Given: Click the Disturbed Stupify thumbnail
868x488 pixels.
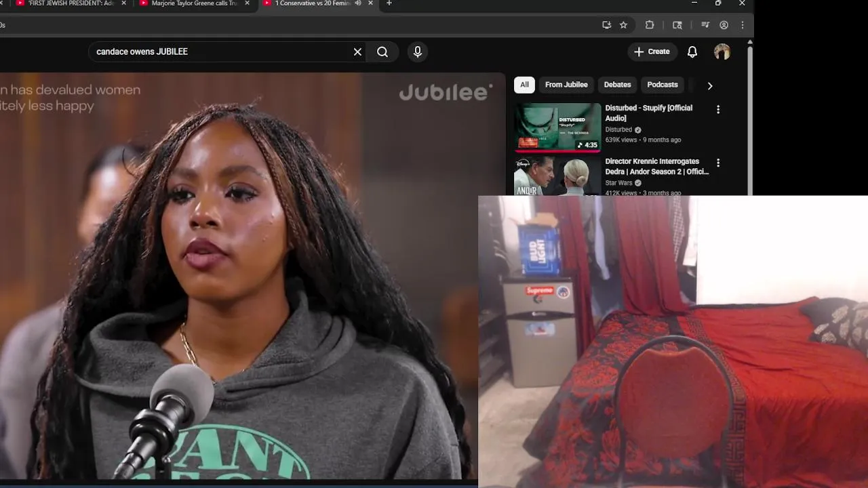Looking at the screenshot, I should click(x=557, y=127).
